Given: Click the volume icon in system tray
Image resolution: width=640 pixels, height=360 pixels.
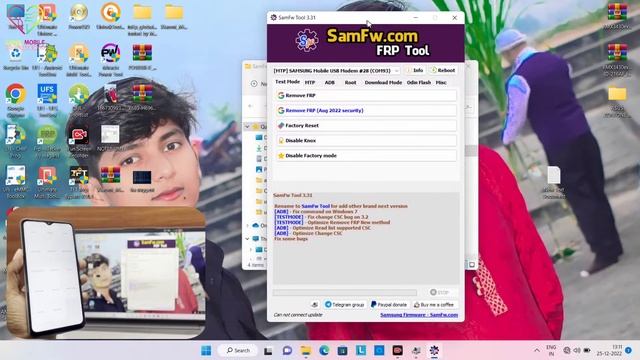Looking at the screenshot, I should coord(577,350).
